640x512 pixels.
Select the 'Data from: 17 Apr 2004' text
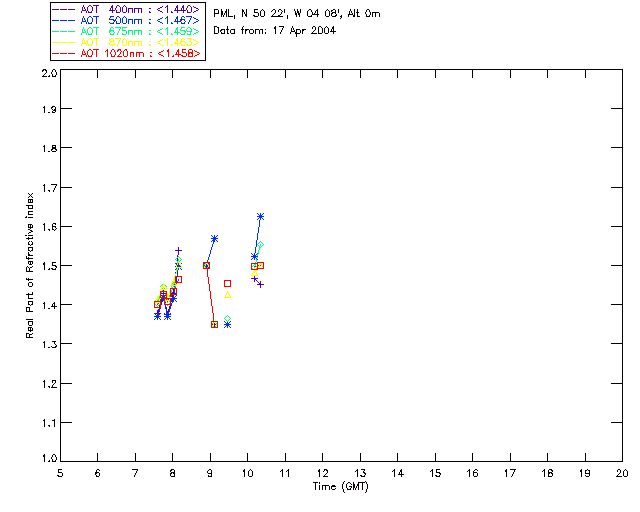tap(274, 31)
